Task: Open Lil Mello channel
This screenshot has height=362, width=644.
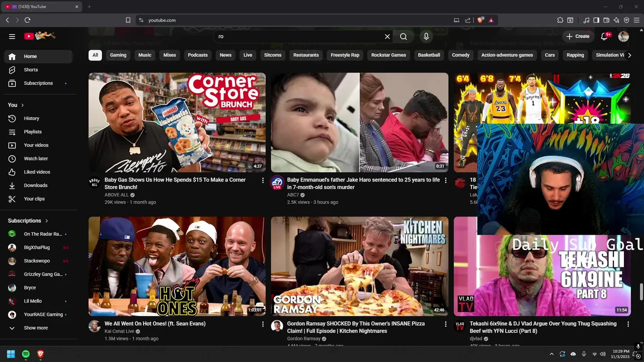Action: click(x=39, y=301)
